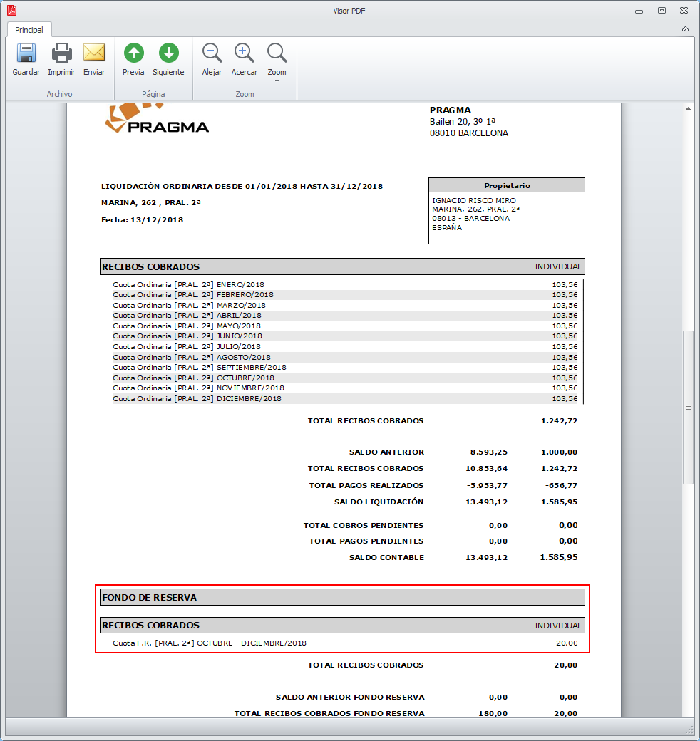
Task: Select the Principal ribbon tab
Action: [29, 30]
